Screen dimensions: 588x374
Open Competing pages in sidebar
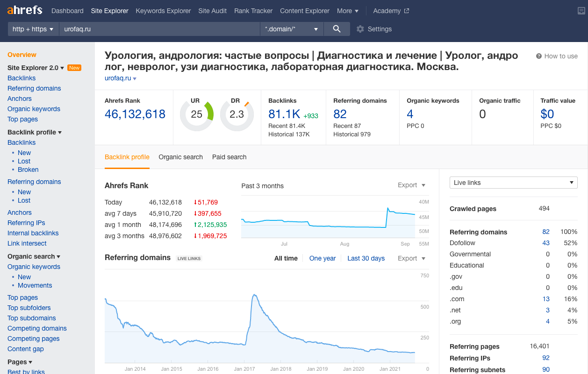click(x=34, y=339)
